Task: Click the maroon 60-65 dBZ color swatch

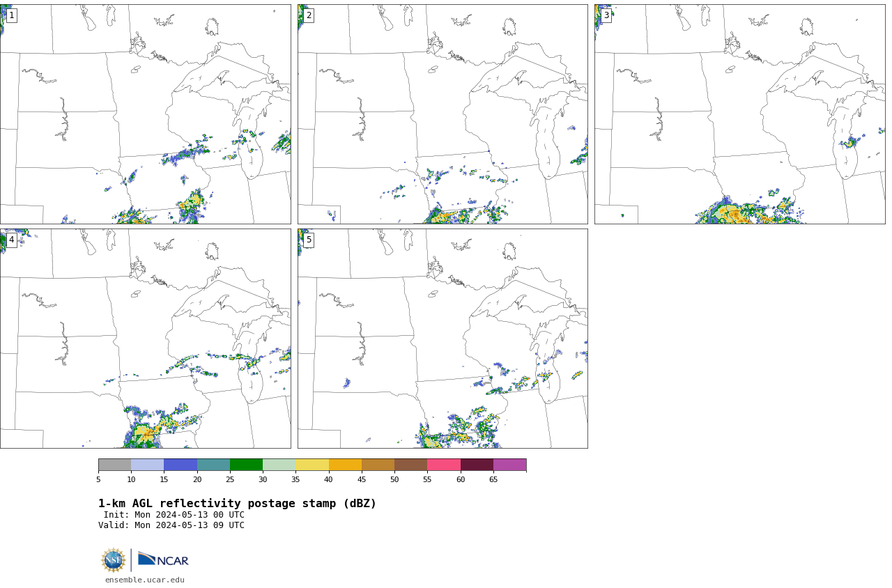Action: (477, 465)
